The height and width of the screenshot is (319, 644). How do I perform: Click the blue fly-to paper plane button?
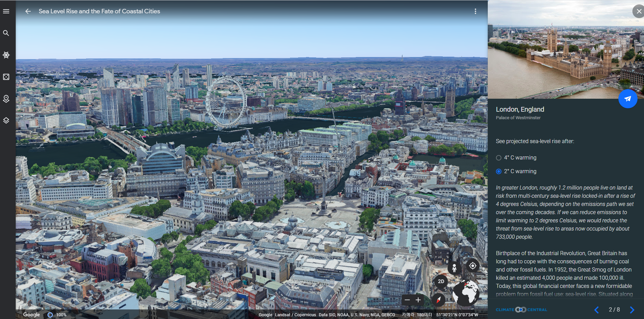628,99
